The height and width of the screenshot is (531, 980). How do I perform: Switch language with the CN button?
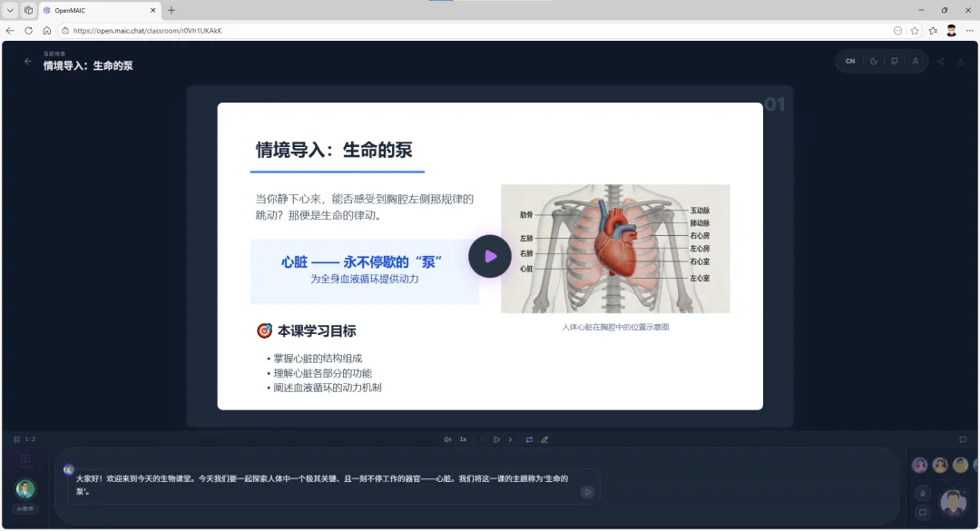850,62
